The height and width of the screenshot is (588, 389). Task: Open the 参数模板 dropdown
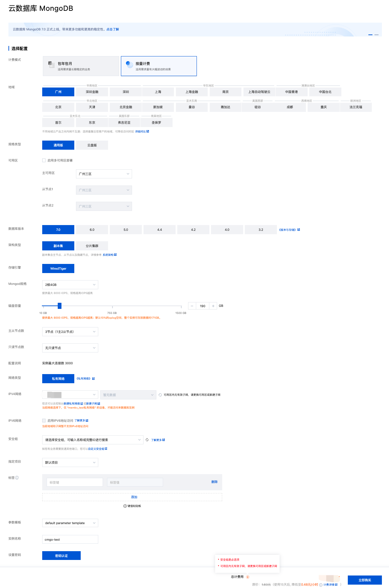[x=70, y=523]
